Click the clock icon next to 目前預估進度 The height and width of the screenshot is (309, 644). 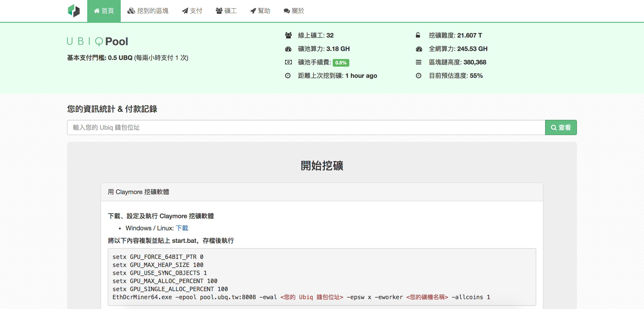coord(419,76)
